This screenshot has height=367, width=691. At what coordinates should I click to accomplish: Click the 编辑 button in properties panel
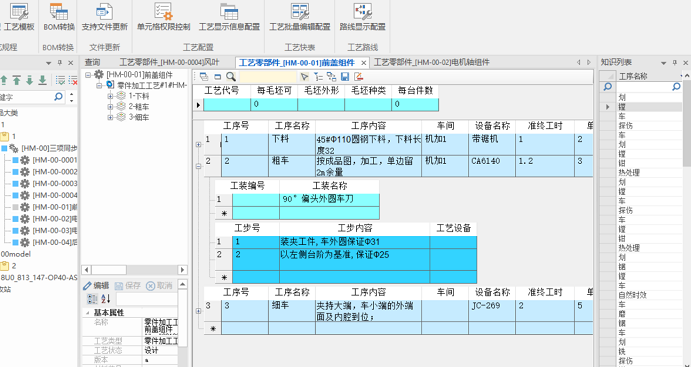click(x=96, y=285)
